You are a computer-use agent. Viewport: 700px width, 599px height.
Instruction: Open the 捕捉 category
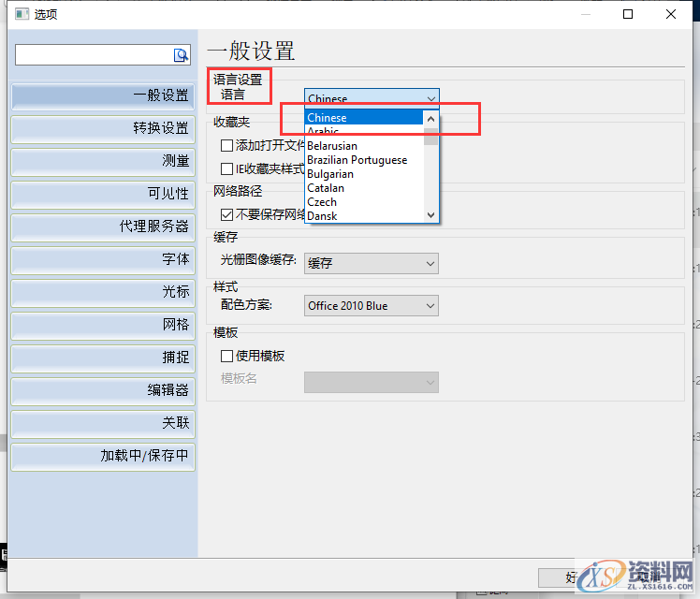(103, 358)
